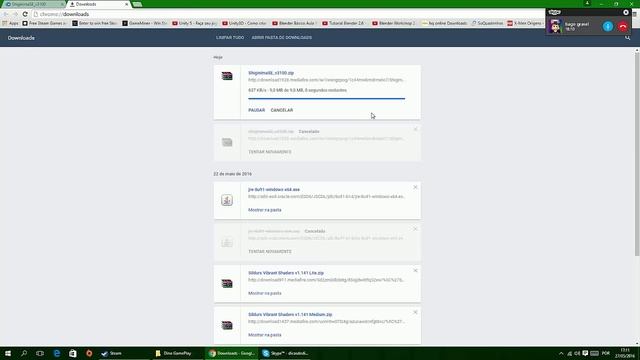Image resolution: width=640 pixels, height=360 pixels.
Task: Retry the cancelled zip via TENTAR NOVAMENTE
Action: 270,152
